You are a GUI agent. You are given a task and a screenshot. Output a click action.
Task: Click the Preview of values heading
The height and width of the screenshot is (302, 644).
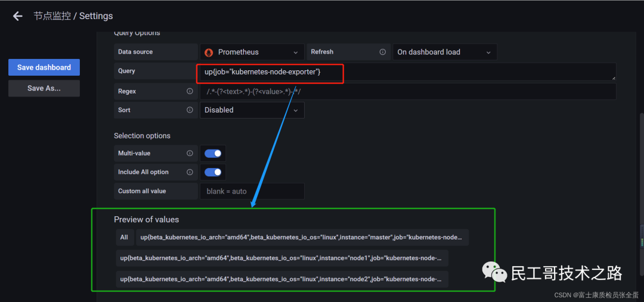(147, 220)
